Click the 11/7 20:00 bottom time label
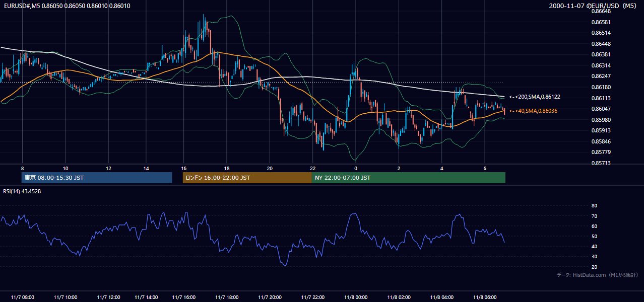644x302 pixels. pos(270,297)
